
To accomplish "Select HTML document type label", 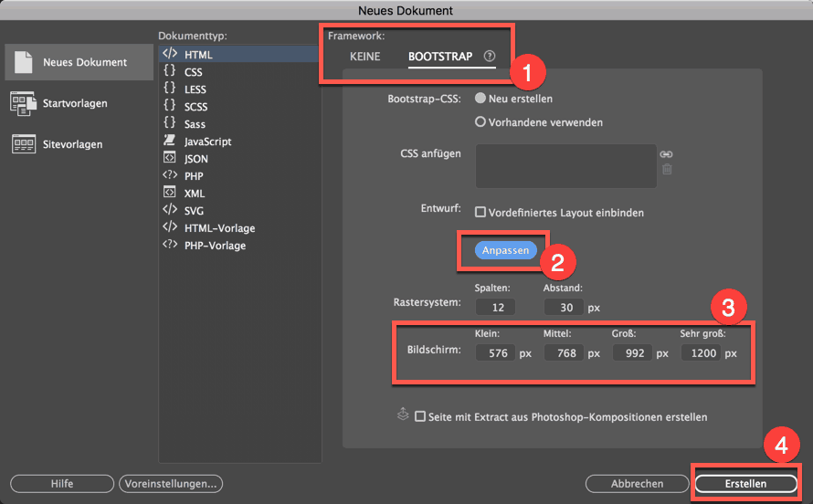I will 198,55.
